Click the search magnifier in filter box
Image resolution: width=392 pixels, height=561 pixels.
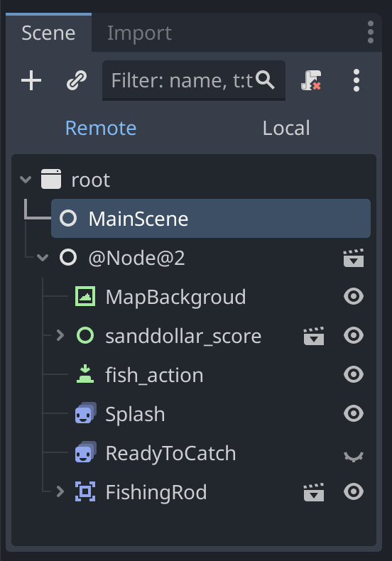coord(265,80)
